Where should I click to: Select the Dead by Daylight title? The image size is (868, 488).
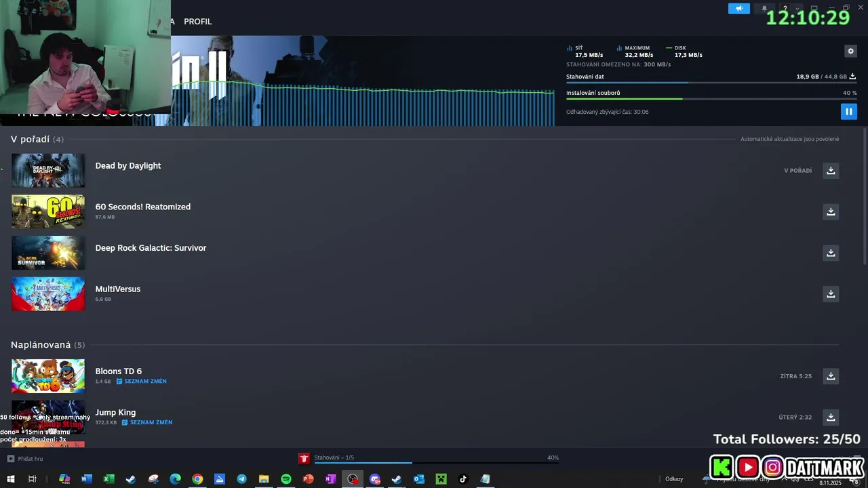click(x=128, y=165)
